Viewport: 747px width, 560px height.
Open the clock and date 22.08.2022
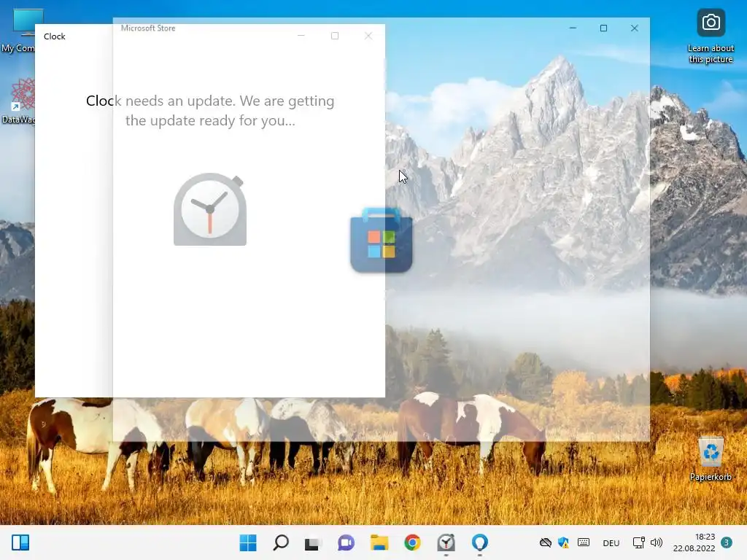[694, 542]
